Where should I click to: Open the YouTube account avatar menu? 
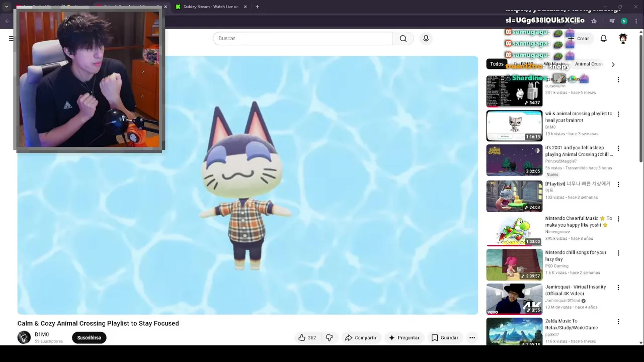pos(623,38)
